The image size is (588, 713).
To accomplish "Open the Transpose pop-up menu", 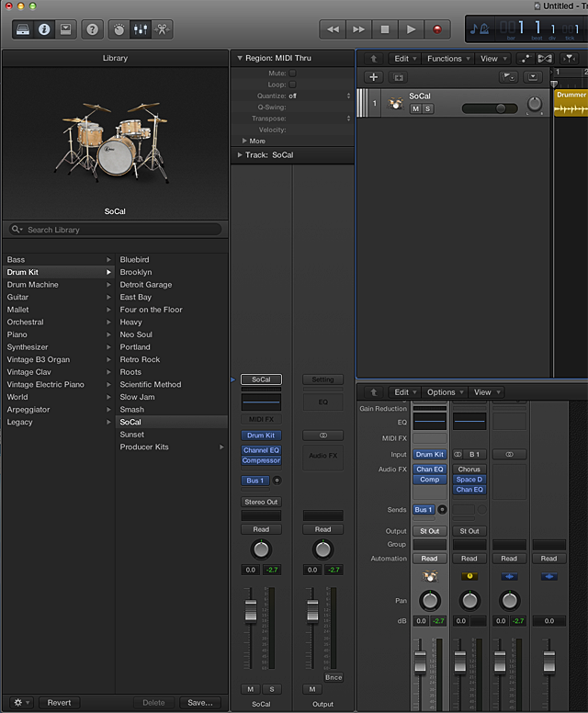I will [x=348, y=119].
